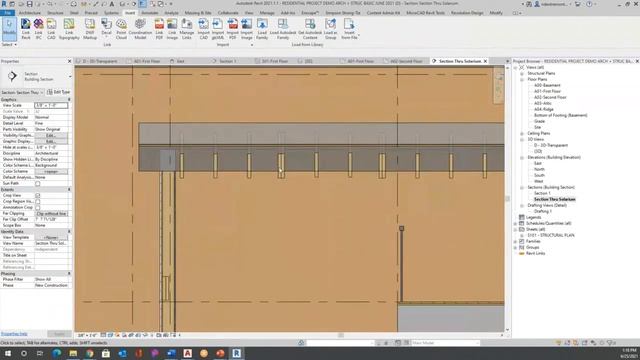Click Get Autodesk Content icon
640x360 pixels.
[310, 24]
